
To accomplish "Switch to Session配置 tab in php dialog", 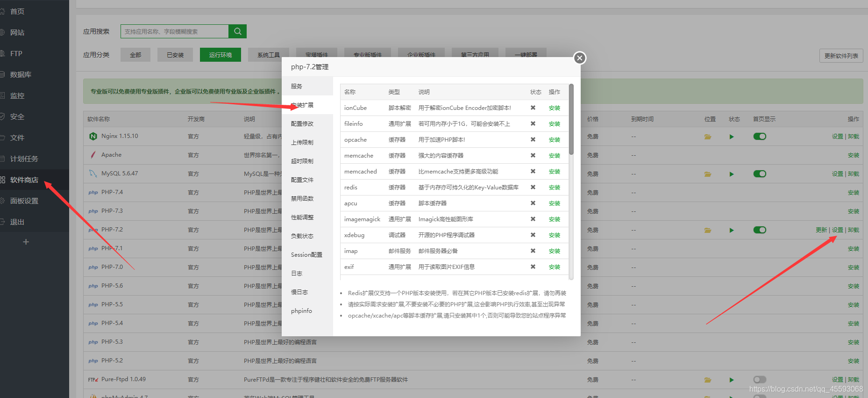I will pyautogui.click(x=307, y=254).
